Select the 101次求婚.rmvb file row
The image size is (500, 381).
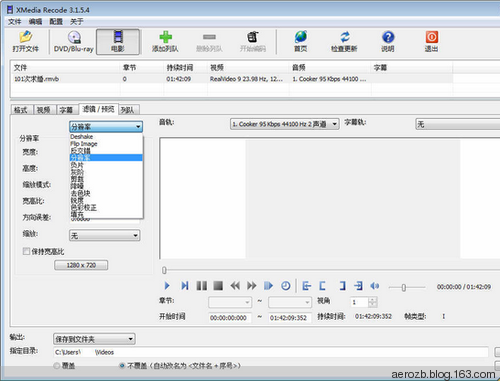click(232, 79)
